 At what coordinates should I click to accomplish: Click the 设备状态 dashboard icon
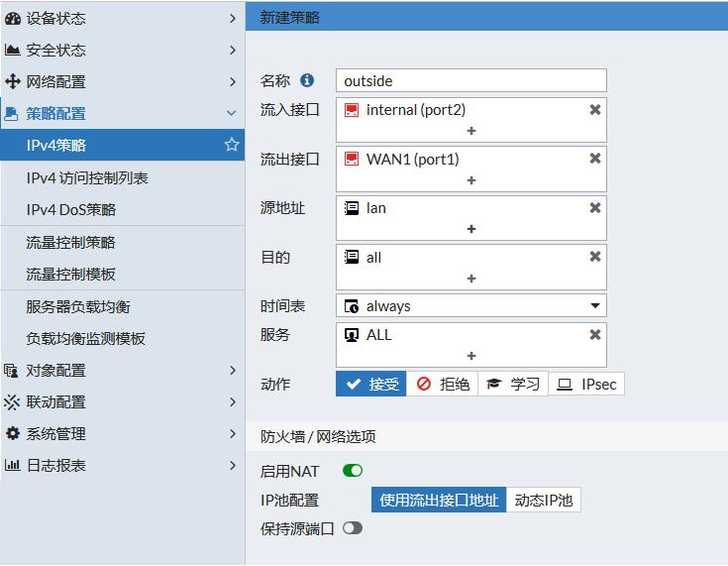click(x=13, y=18)
